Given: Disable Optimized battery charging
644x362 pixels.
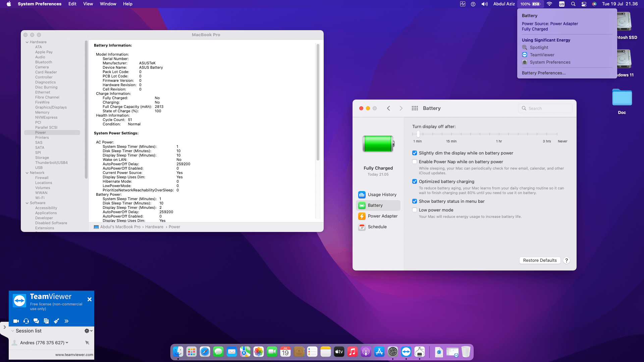Looking at the screenshot, I should pos(415,182).
